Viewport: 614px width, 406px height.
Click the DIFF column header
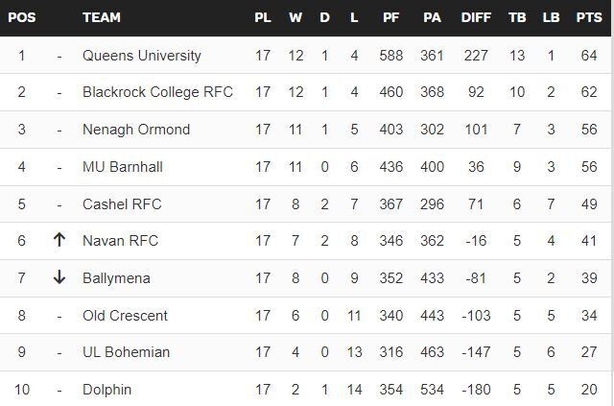pos(476,18)
